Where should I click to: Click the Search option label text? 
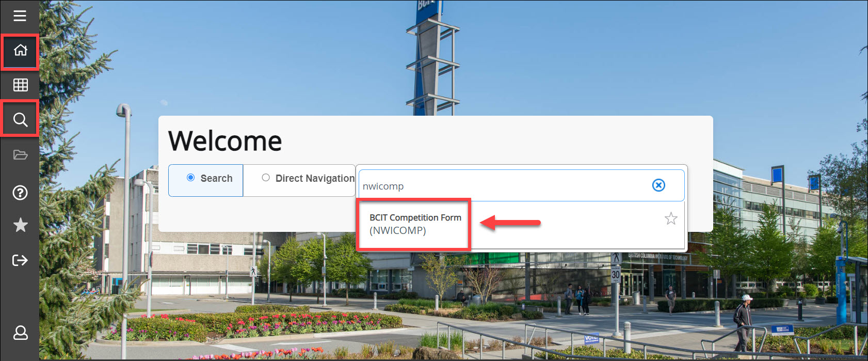(x=216, y=178)
